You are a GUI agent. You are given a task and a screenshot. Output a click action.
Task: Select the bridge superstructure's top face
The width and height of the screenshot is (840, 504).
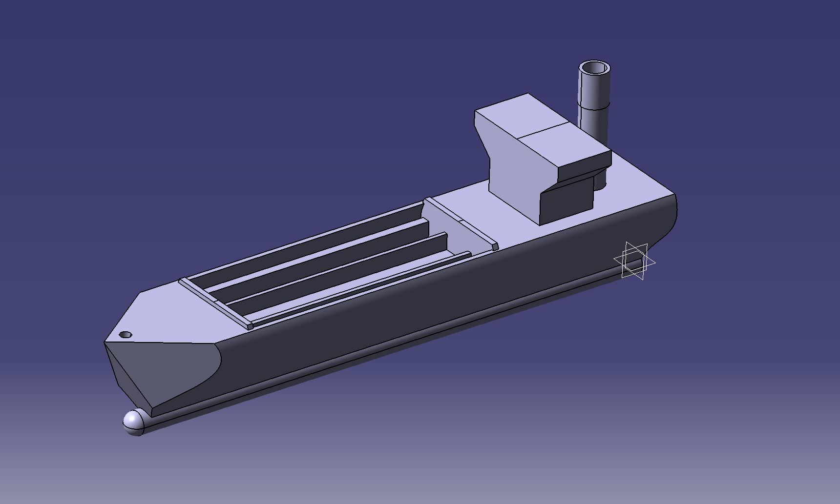click(x=542, y=131)
